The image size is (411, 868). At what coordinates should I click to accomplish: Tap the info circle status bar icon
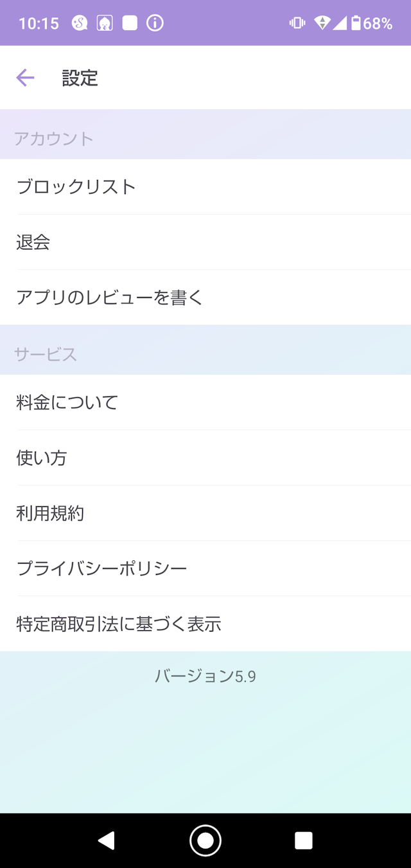click(x=155, y=24)
